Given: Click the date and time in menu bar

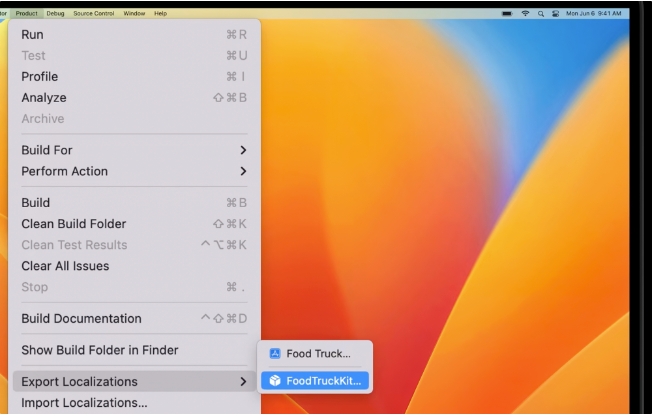Looking at the screenshot, I should pyautogui.click(x=594, y=13).
